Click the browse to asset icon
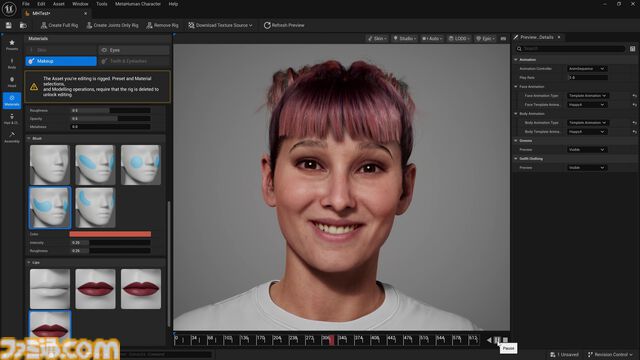The width and height of the screenshot is (640, 360). (x=23, y=25)
